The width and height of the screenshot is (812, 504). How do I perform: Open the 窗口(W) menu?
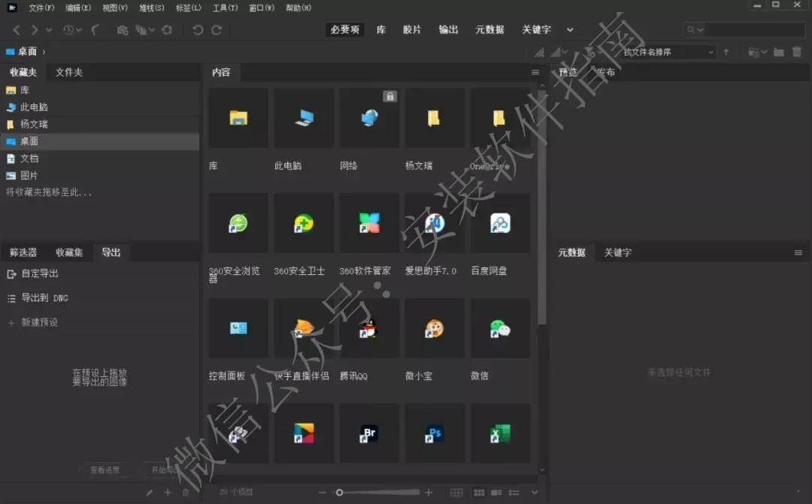[262, 8]
